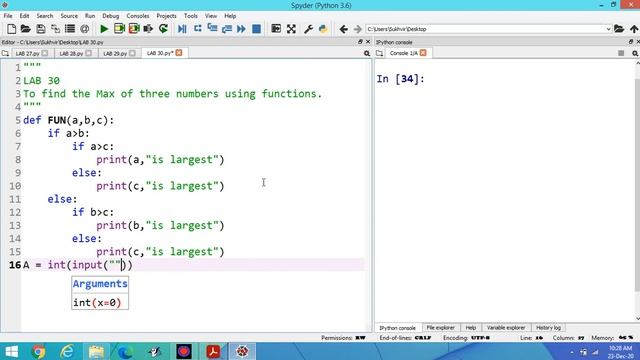This screenshot has height=360, width=640.
Task: Click the console stop square icon
Action: tap(621, 53)
